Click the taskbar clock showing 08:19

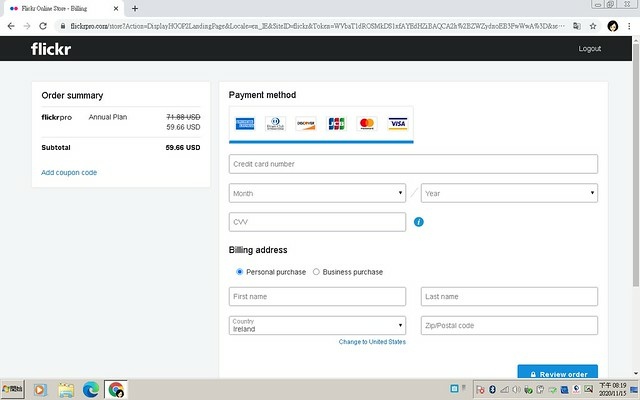[612, 389]
